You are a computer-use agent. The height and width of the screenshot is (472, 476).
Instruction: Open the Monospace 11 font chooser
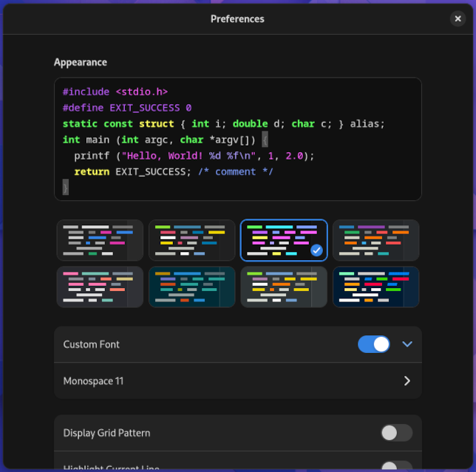point(238,380)
